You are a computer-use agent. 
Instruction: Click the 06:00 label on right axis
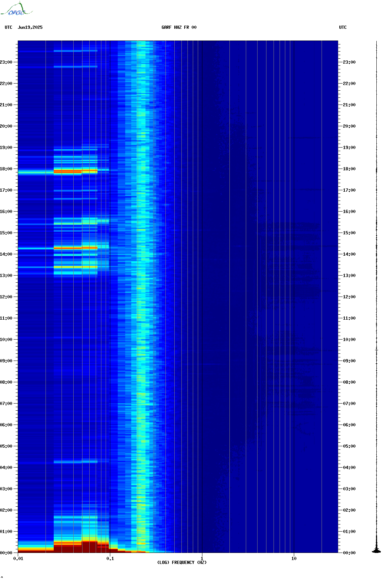click(349, 425)
